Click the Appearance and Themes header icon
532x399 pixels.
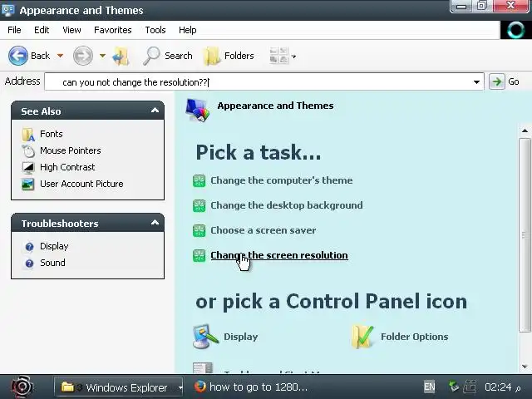197,110
